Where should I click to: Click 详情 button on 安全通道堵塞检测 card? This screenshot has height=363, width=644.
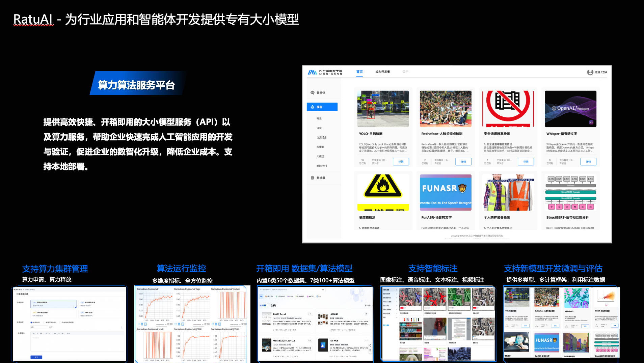click(x=526, y=162)
